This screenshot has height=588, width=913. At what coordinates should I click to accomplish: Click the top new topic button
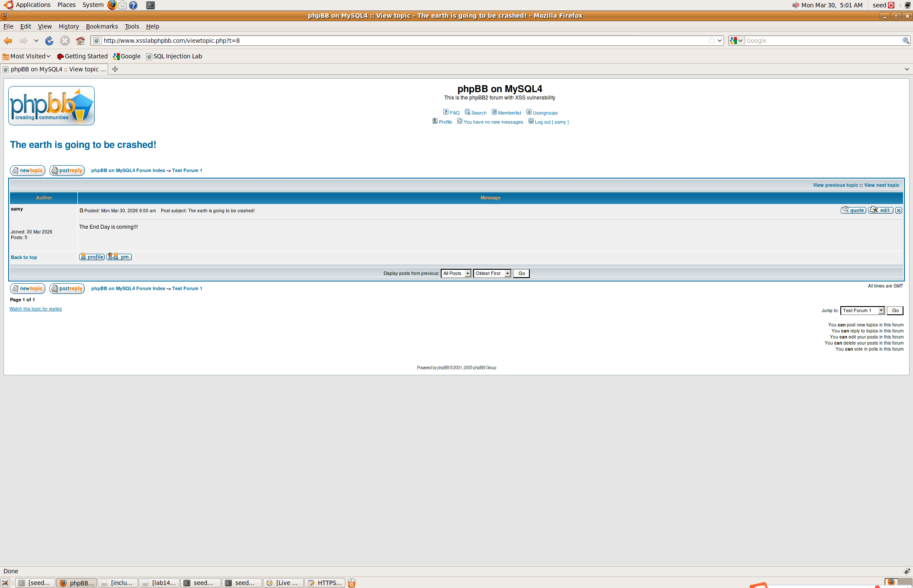[28, 170]
